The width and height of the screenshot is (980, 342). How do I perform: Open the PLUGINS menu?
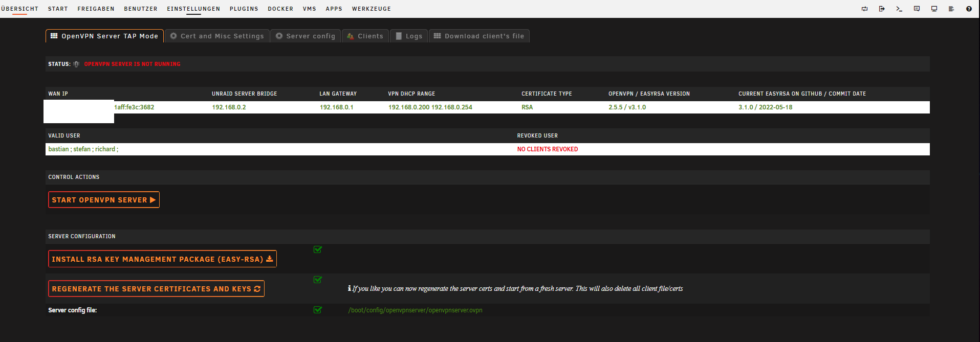tap(244, 9)
